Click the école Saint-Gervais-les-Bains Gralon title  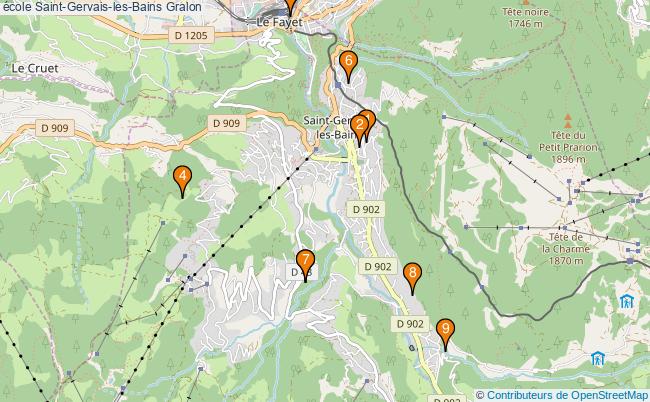tap(102, 7)
